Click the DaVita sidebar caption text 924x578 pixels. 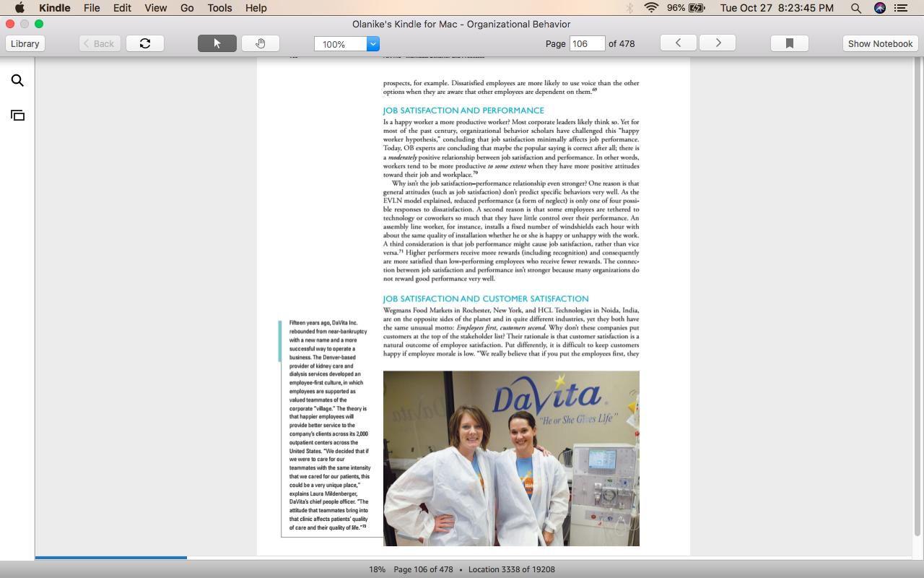point(329,425)
